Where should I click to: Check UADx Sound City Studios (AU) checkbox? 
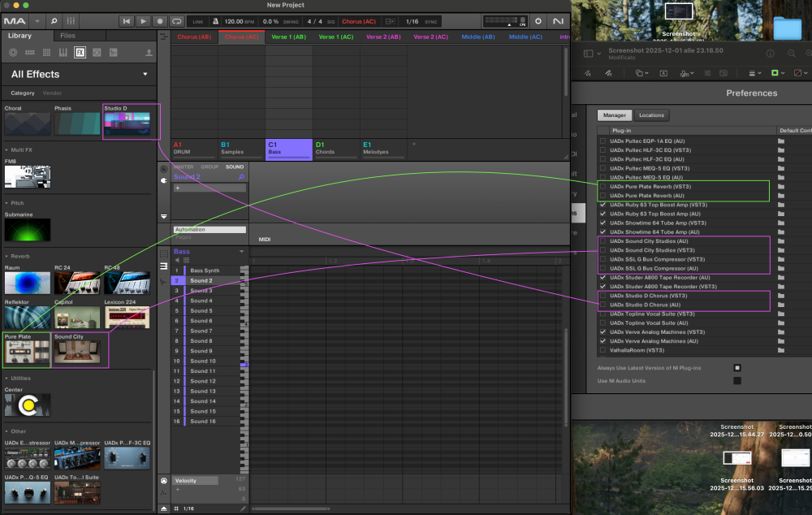[603, 241]
